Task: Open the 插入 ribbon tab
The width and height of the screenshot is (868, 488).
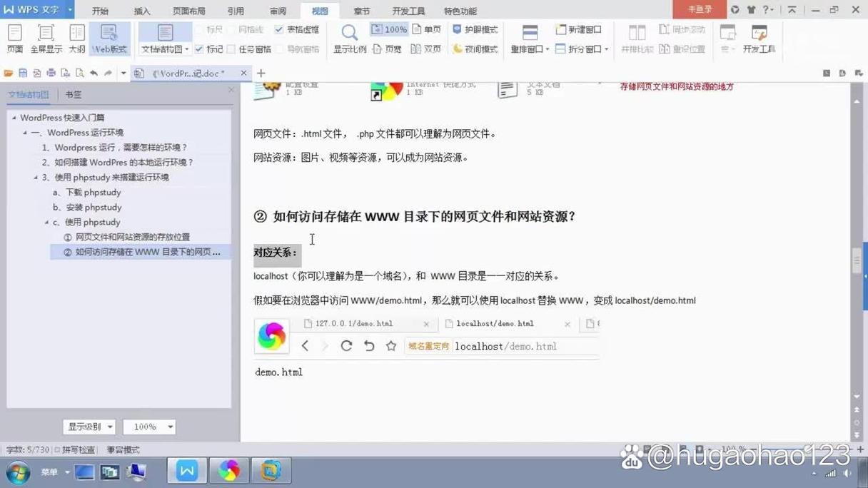Action: point(142,11)
